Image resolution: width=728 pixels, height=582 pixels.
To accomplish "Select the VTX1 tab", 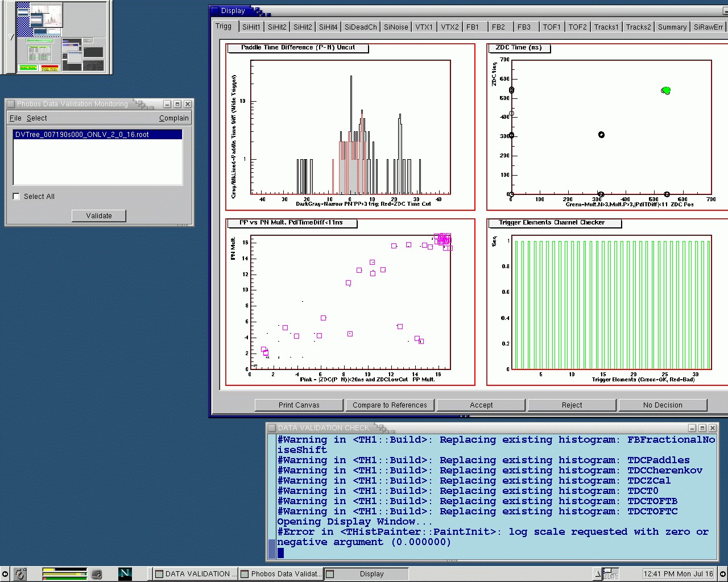I will click(424, 27).
